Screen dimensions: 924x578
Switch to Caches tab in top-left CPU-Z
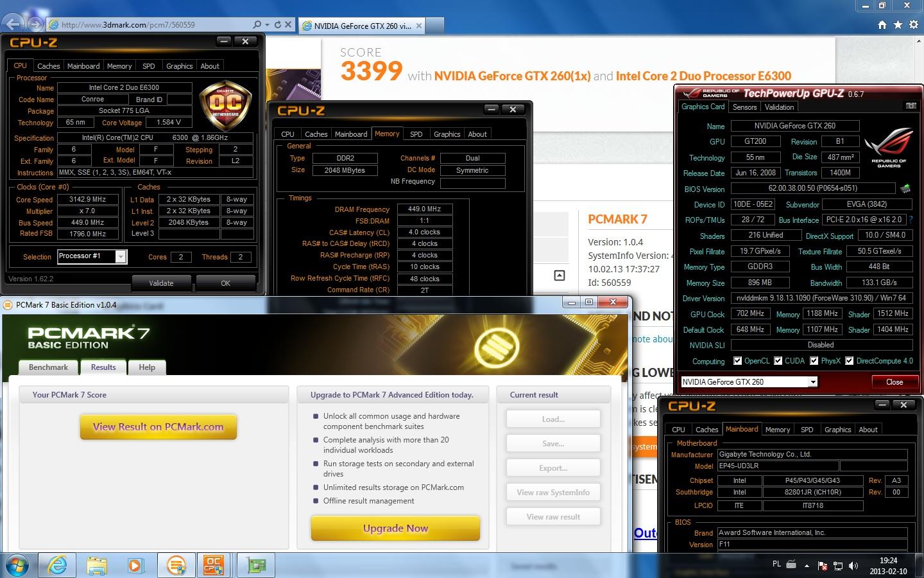coord(48,66)
